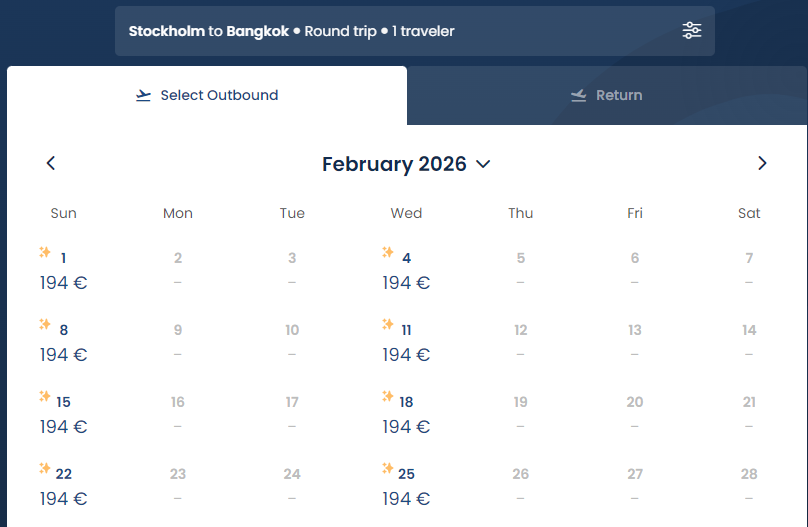
Task: Go to previous month with left arrow
Action: (50, 163)
